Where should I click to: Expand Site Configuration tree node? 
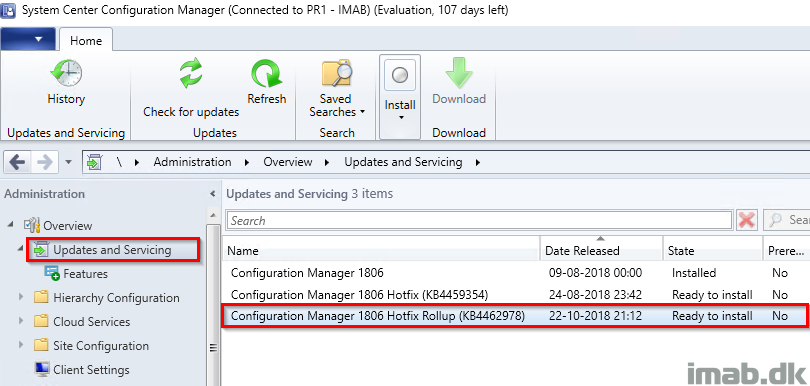tap(21, 345)
